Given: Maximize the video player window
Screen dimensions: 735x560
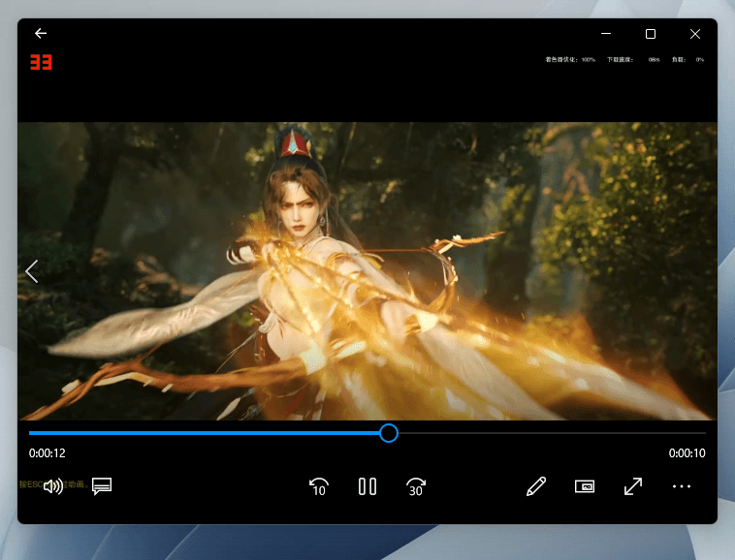Looking at the screenshot, I should click(651, 34).
